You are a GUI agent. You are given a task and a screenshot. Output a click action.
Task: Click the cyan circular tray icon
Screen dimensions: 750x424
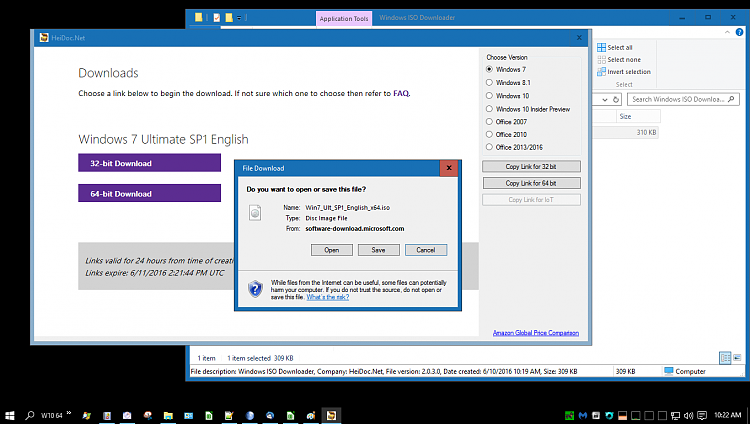[609, 415]
